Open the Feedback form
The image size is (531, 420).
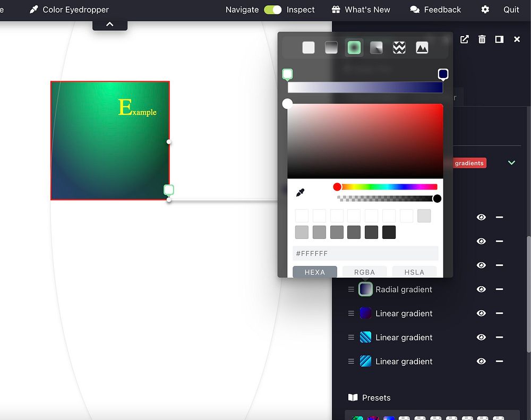pyautogui.click(x=435, y=10)
